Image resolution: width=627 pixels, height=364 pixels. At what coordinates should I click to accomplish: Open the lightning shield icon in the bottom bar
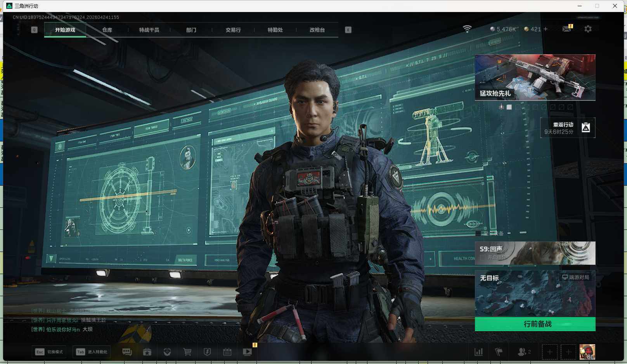207,352
